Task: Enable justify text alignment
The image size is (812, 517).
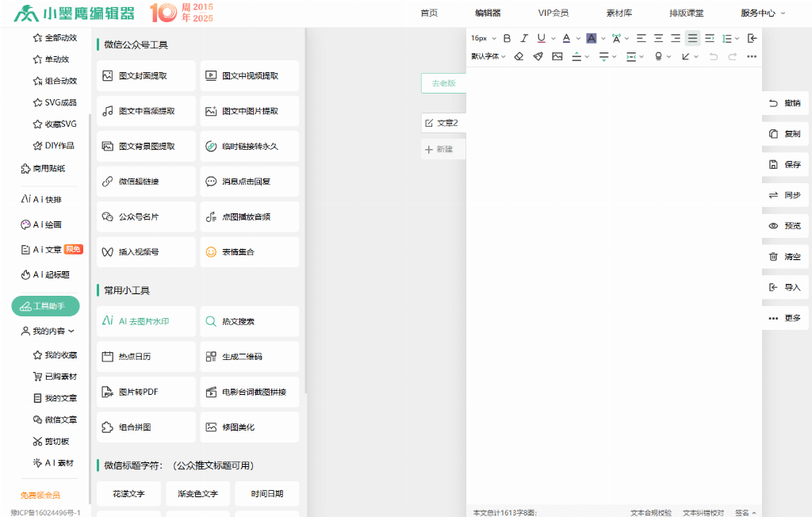Action: coord(692,38)
